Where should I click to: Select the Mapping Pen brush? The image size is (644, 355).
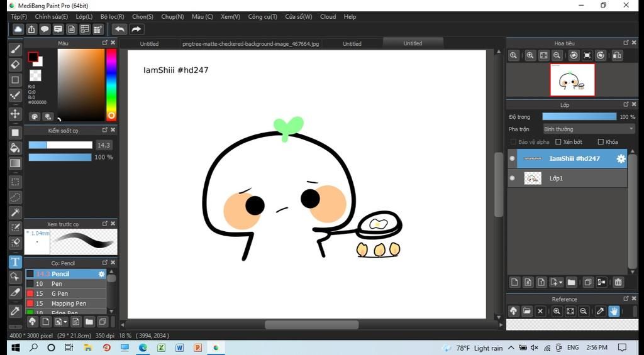[65, 303]
